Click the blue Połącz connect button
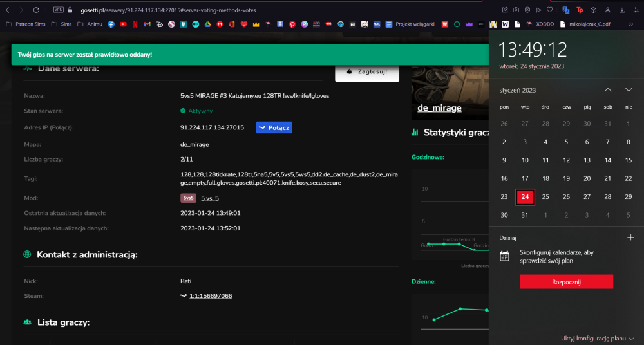The image size is (644, 345). [274, 127]
